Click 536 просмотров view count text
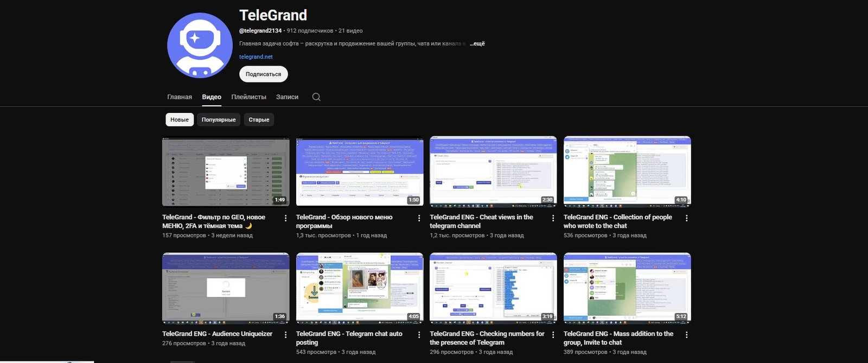Screen dimensions: 868x363 (585, 235)
